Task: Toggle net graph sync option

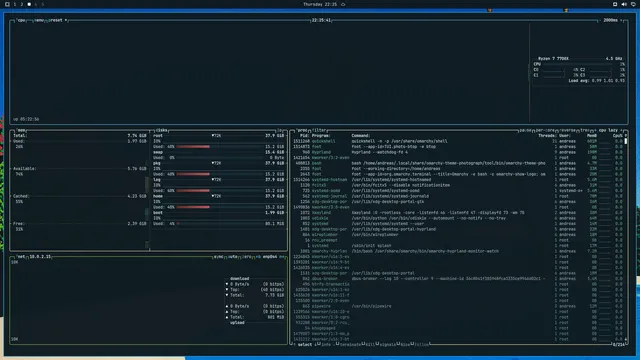Action: (x=219, y=257)
